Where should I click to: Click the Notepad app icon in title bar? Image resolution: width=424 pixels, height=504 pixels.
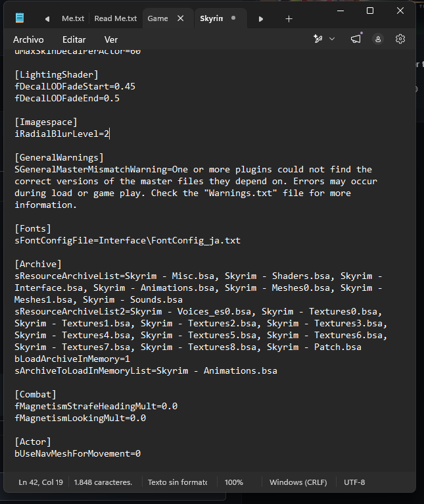pyautogui.click(x=20, y=17)
